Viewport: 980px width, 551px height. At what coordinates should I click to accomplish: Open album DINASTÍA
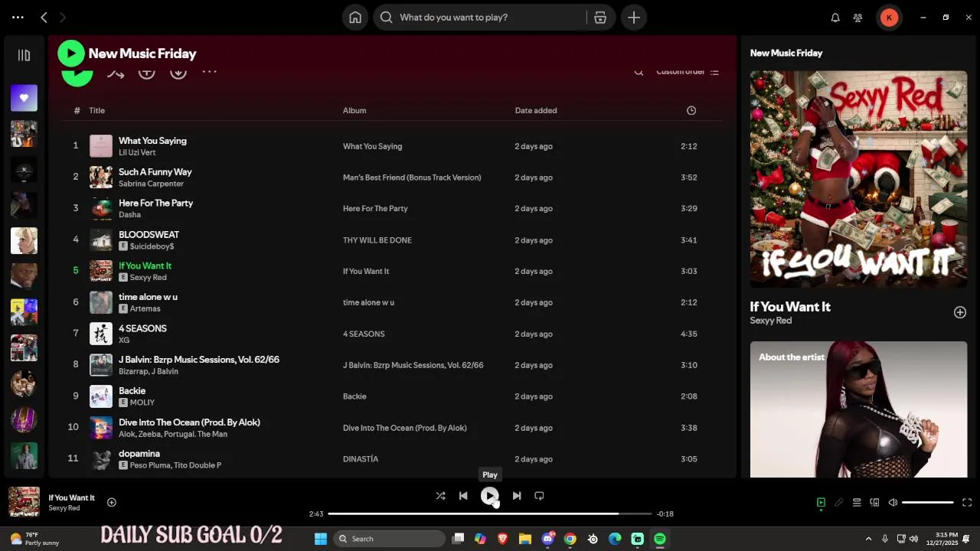point(361,459)
